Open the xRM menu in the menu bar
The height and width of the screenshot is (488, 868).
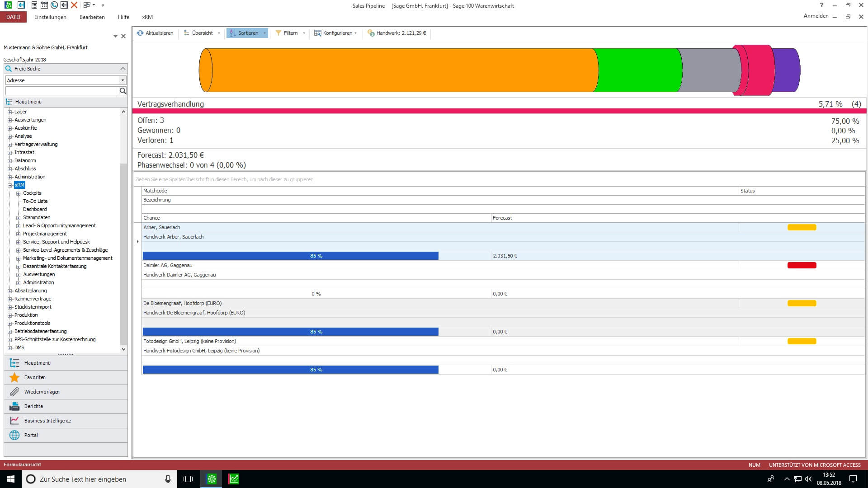[147, 17]
